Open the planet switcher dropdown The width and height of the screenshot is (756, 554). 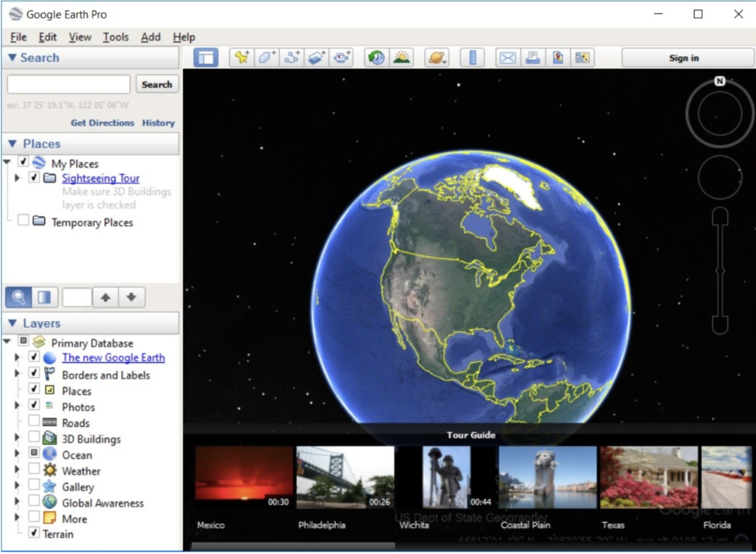pyautogui.click(x=436, y=58)
